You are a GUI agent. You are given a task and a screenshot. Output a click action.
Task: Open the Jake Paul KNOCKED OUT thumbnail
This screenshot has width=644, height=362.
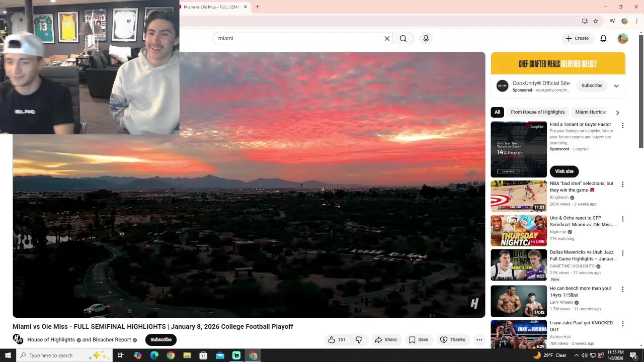click(x=519, y=334)
